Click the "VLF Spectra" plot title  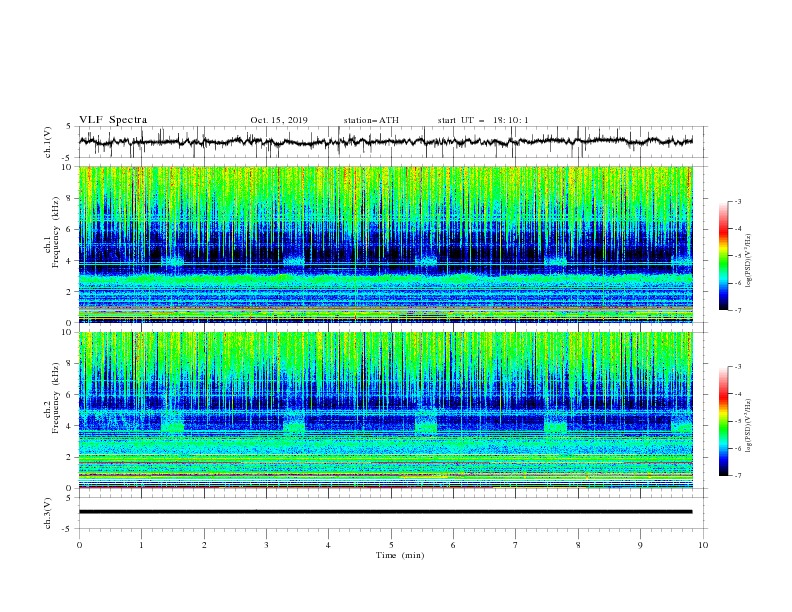pyautogui.click(x=113, y=120)
